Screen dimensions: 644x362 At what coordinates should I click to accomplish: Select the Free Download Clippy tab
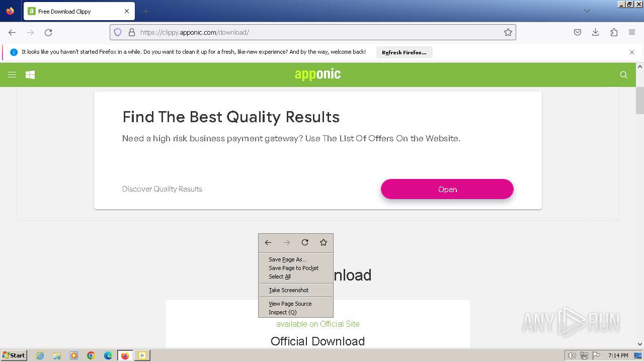pyautogui.click(x=78, y=11)
